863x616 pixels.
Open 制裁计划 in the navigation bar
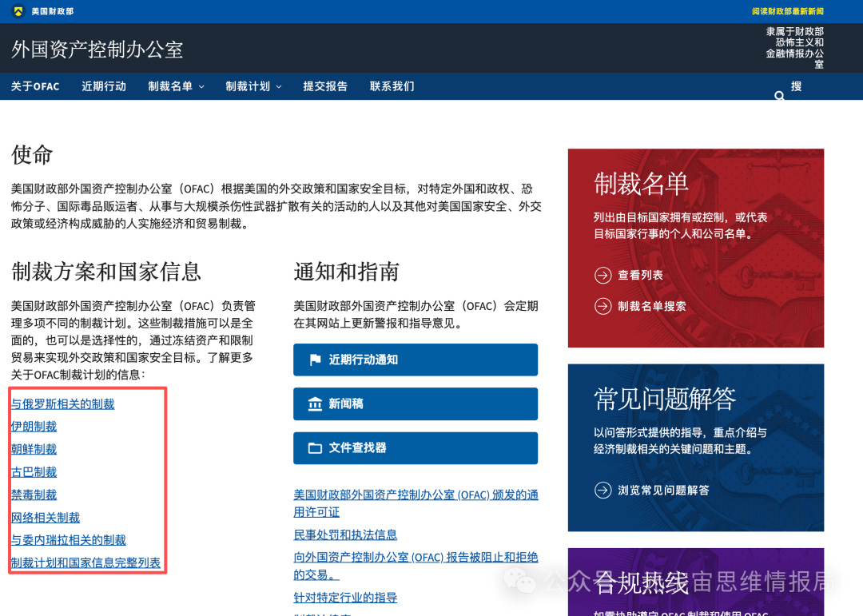[248, 86]
